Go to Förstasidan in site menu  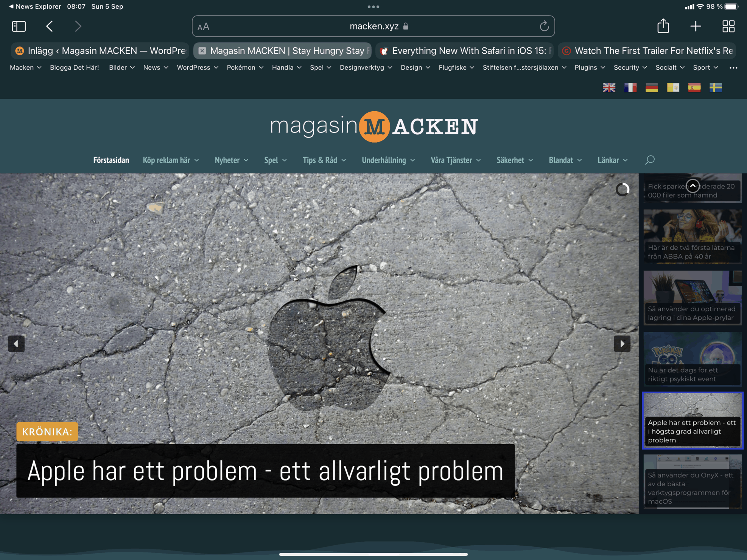[x=111, y=160]
